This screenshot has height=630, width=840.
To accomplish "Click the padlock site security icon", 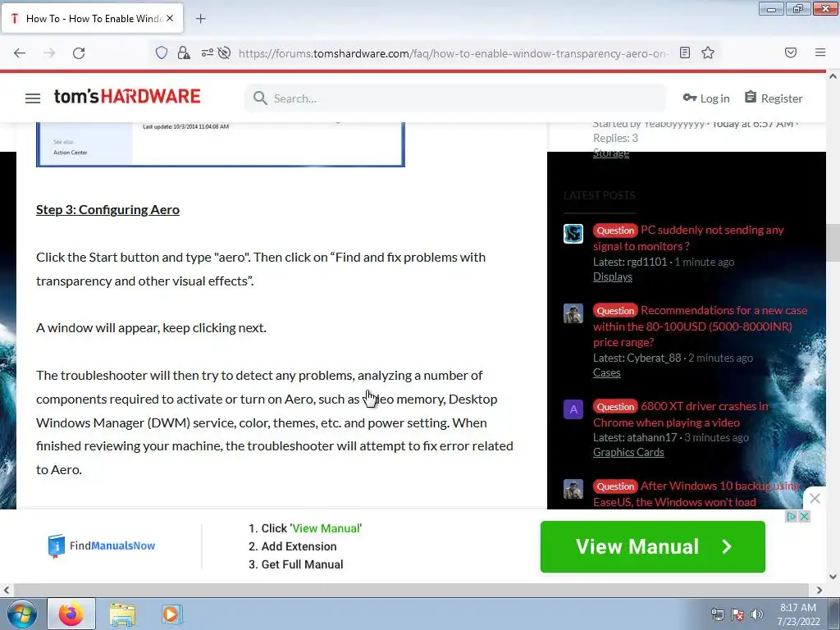I will pos(184,52).
